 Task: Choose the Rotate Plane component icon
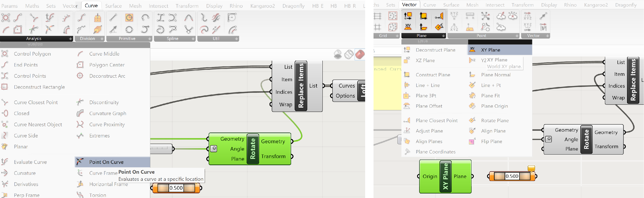pos(472,120)
